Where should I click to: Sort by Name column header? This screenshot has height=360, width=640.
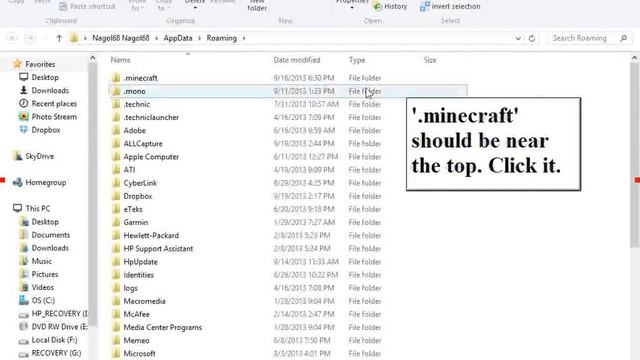[x=120, y=60]
